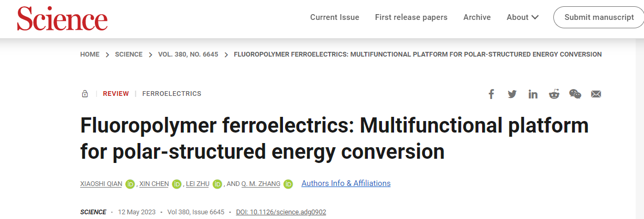Expand the About dropdown menu
The height and width of the screenshot is (219, 644).
coord(522,17)
